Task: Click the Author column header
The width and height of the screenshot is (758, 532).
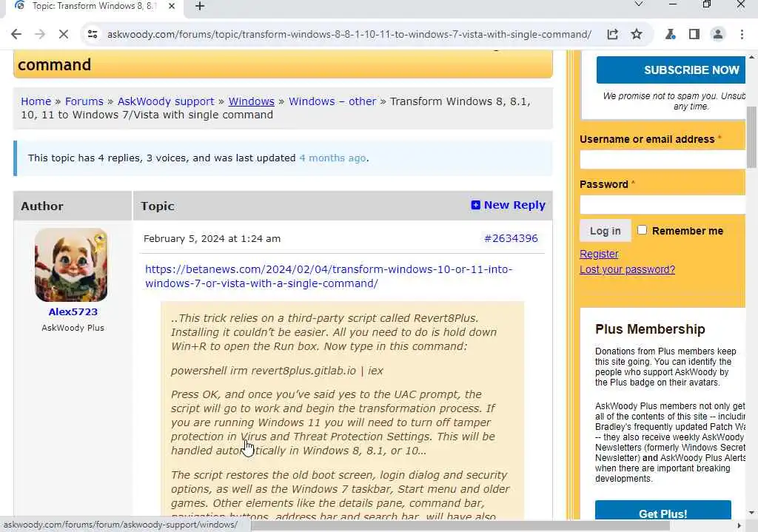Action: pos(42,206)
